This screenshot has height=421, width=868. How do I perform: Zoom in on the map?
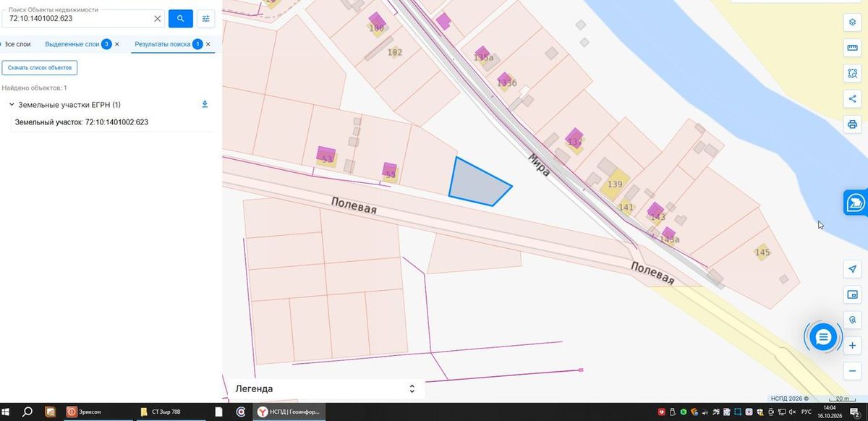tap(852, 346)
